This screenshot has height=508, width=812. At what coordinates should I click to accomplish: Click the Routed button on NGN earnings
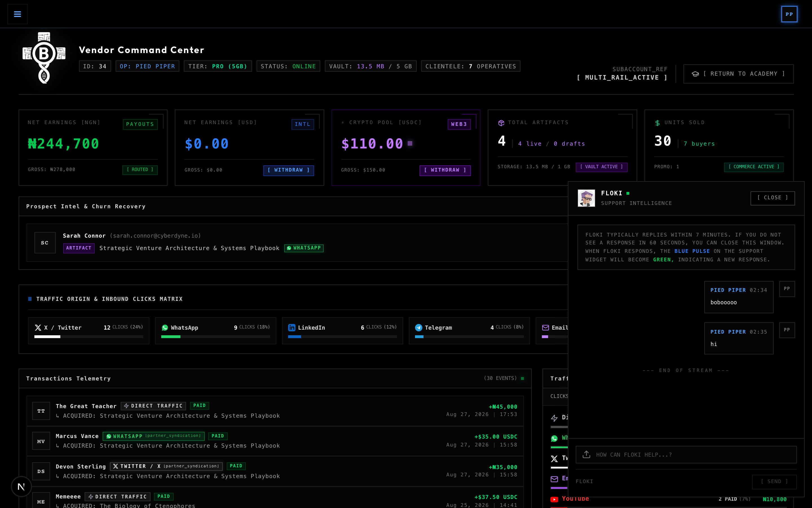tap(140, 170)
